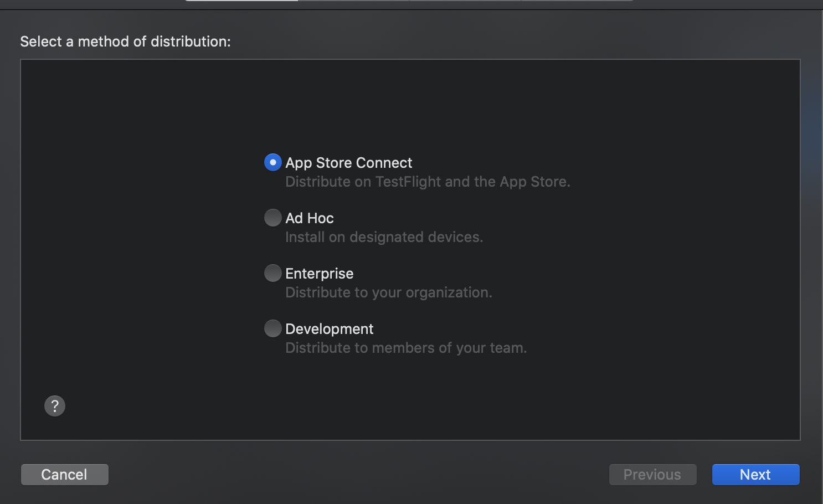Click the "Enterprise" option label
823x504 pixels.
click(x=319, y=274)
